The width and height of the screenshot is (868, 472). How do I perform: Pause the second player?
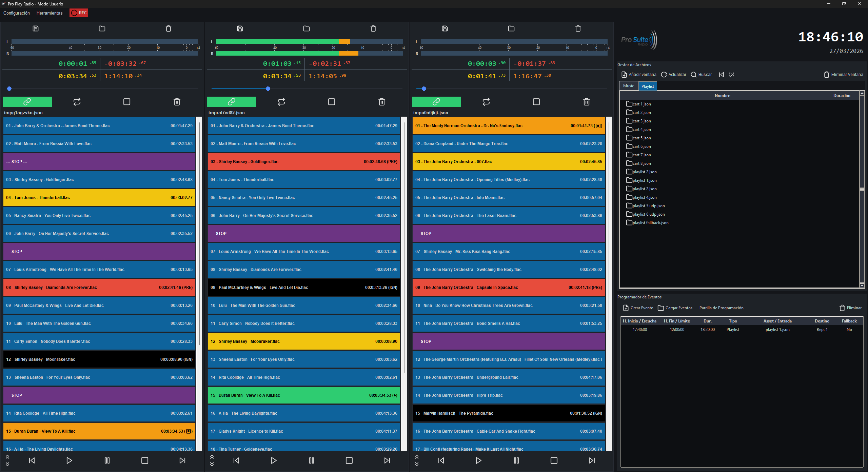[312, 460]
